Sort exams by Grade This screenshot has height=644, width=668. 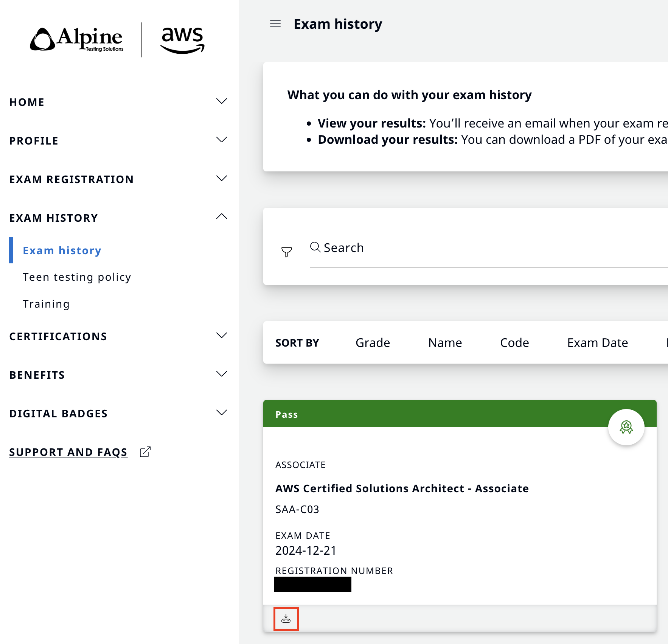point(373,342)
